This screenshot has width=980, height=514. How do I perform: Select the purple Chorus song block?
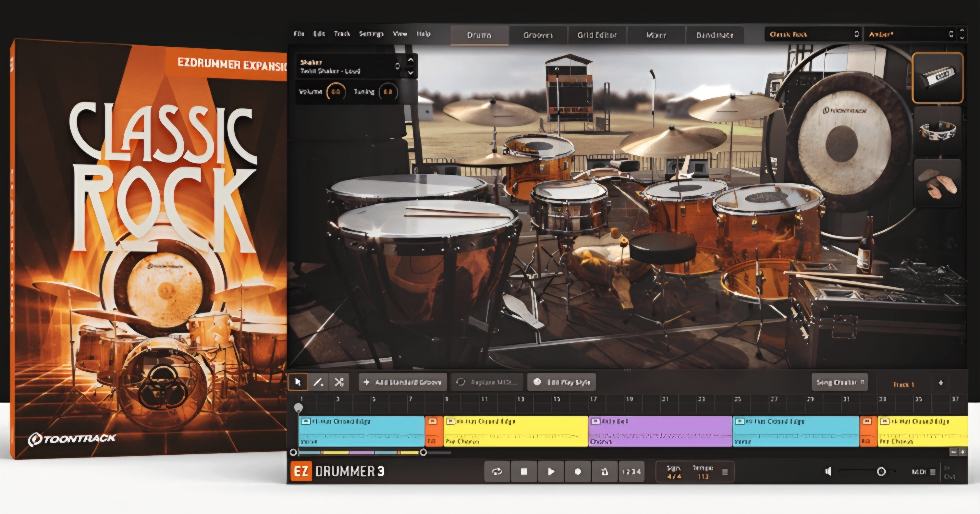point(660,431)
